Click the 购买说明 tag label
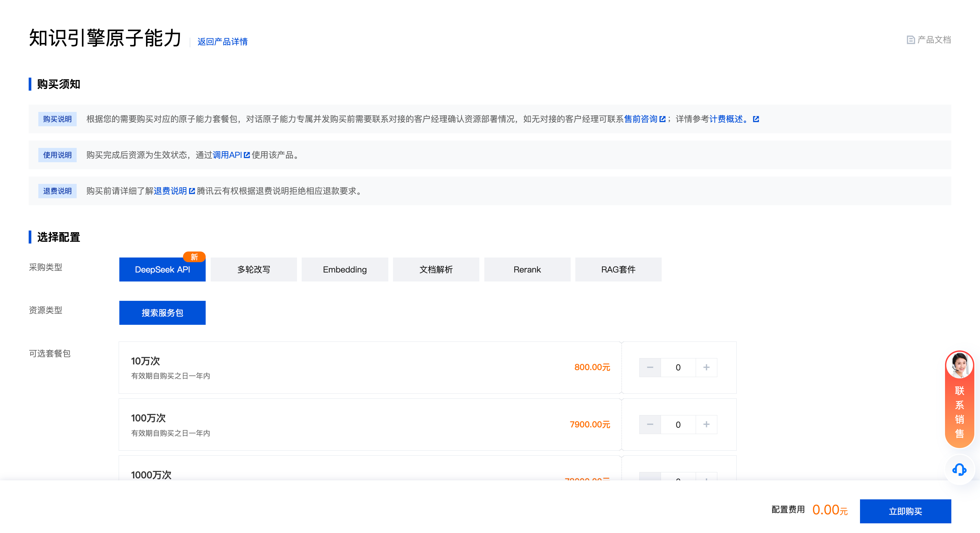This screenshot has width=980, height=533. click(57, 119)
